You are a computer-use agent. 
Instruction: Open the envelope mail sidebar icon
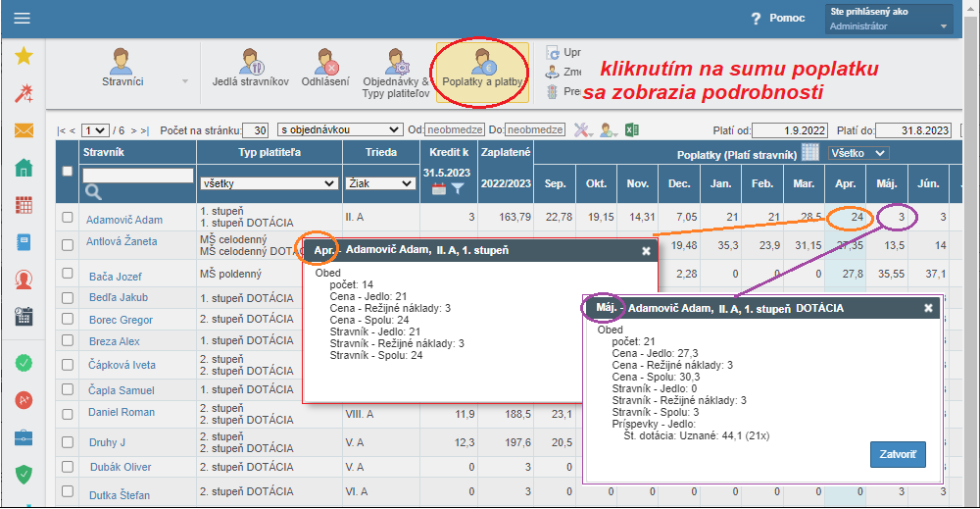(x=24, y=130)
